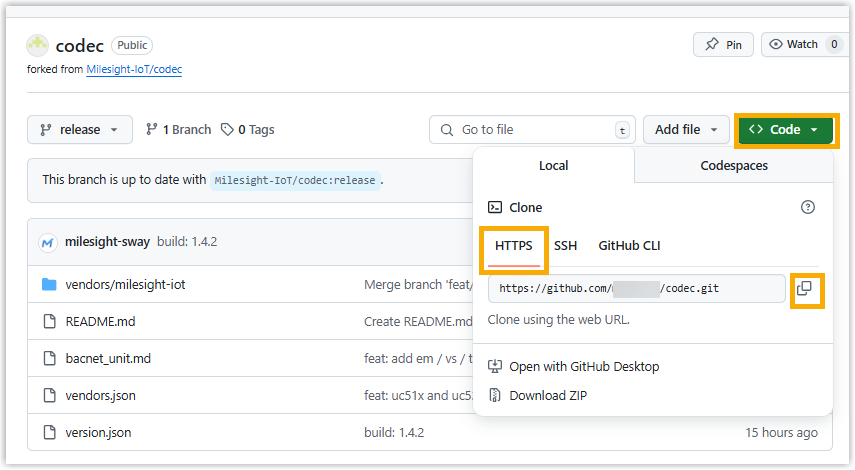Switch to the SSH clone tab
Screen dimensions: 855x470
(x=565, y=246)
